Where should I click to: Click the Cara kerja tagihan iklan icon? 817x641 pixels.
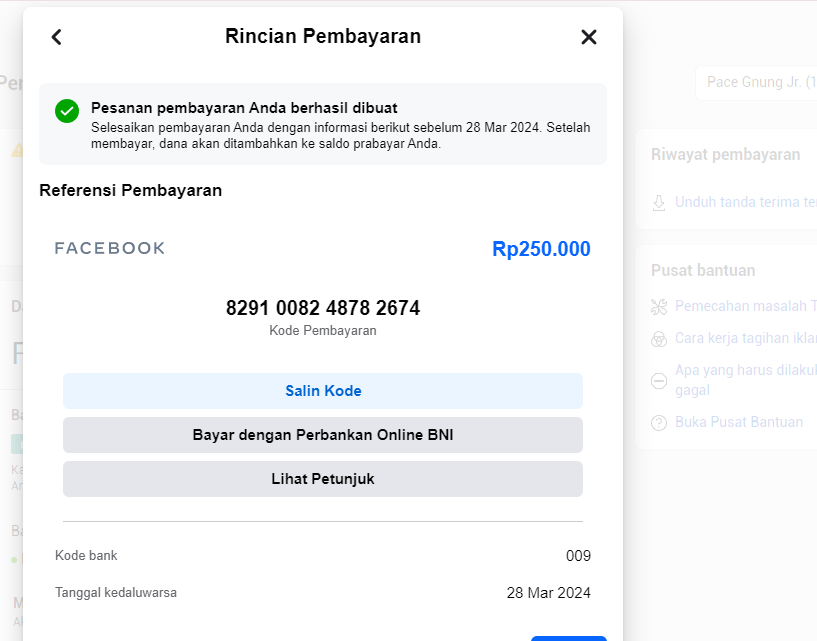[659, 339]
